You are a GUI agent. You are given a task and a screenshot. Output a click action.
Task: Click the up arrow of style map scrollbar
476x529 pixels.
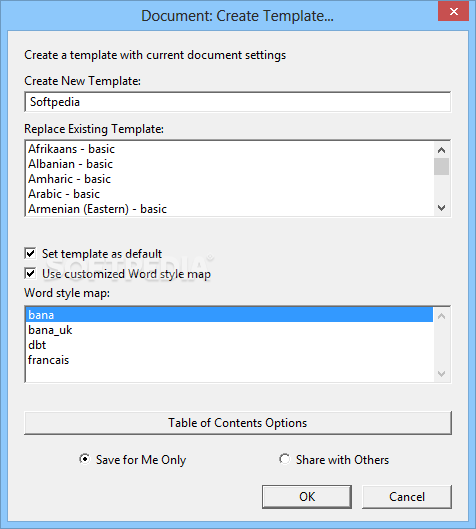[441, 316]
